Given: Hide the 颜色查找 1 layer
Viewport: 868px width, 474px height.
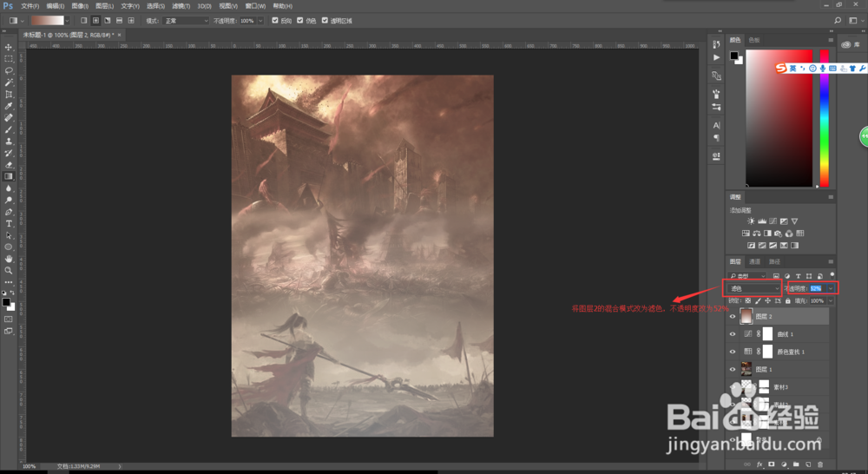Looking at the screenshot, I should click(x=733, y=352).
